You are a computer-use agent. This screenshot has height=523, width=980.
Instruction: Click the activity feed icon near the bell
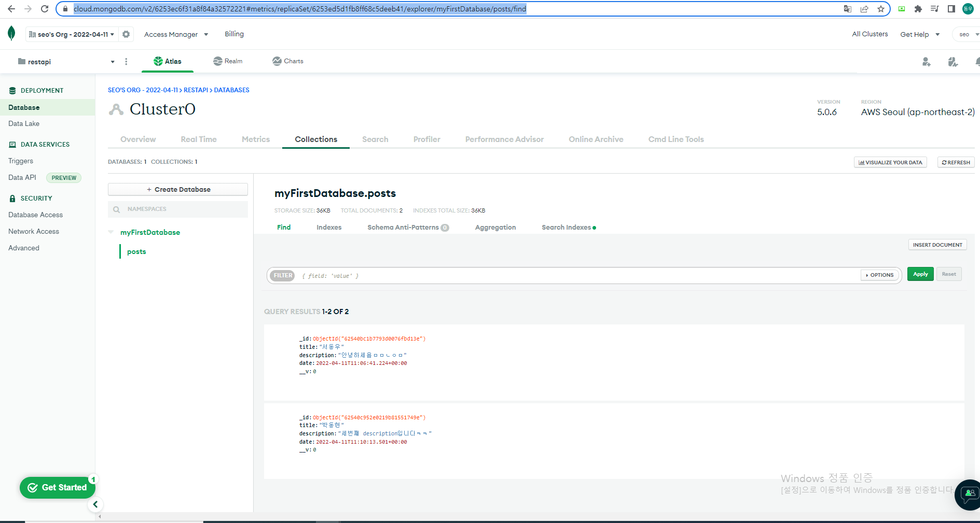[953, 62]
